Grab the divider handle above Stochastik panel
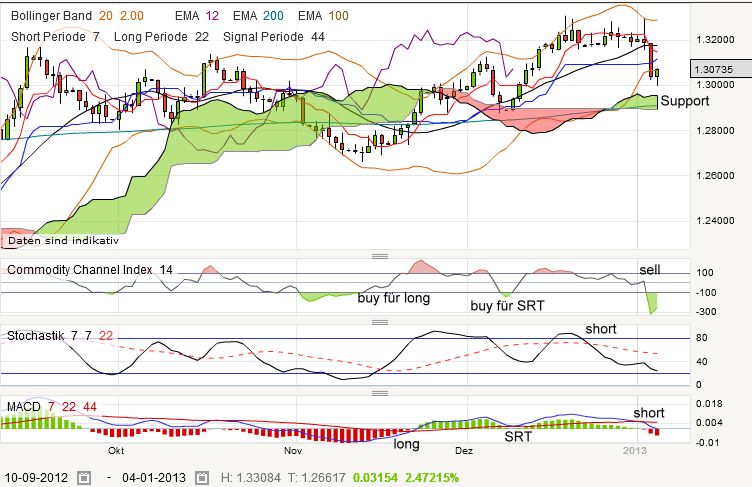This screenshot has height=487, width=752. [x=380, y=322]
